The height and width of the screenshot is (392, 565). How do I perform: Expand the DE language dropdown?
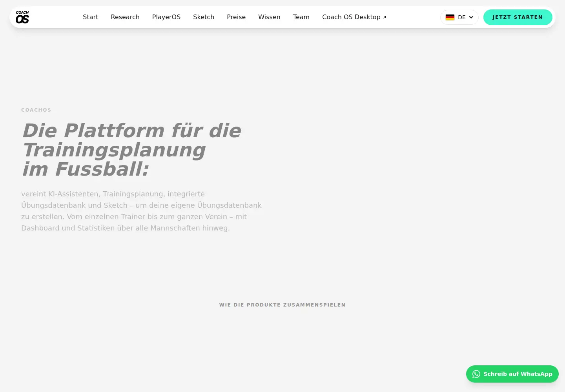click(x=459, y=17)
